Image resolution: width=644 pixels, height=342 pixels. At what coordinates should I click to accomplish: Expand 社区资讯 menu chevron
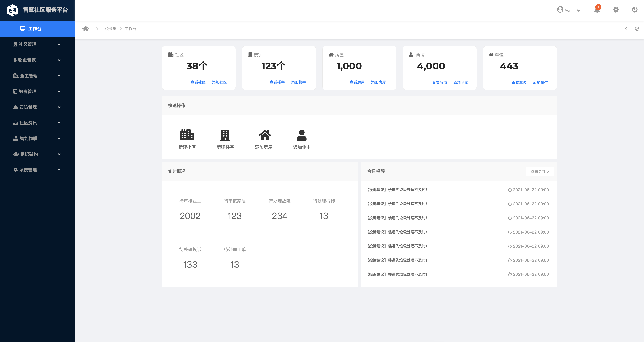coord(59,123)
